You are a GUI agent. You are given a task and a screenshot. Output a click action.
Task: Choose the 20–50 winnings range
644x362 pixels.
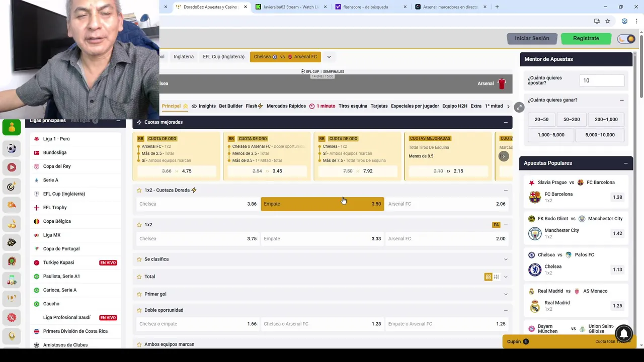(x=541, y=119)
